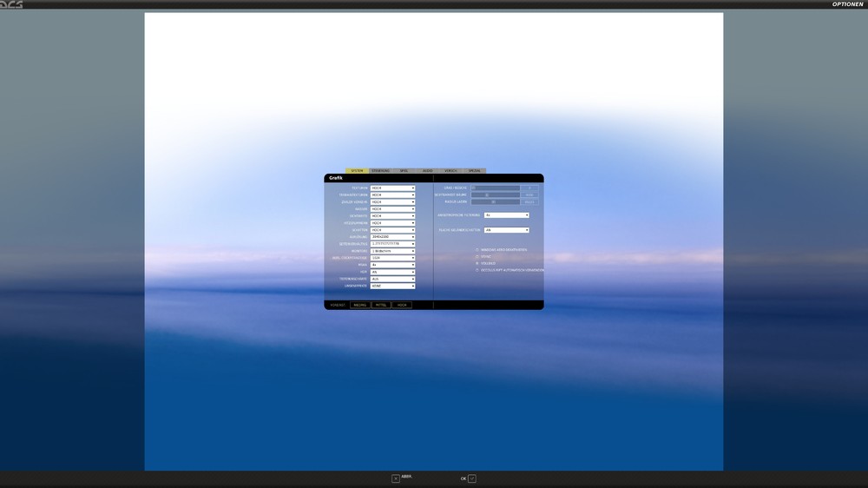Click the cancel X icon (Abbr.)
This screenshot has width=868, height=488.
pyautogui.click(x=396, y=478)
